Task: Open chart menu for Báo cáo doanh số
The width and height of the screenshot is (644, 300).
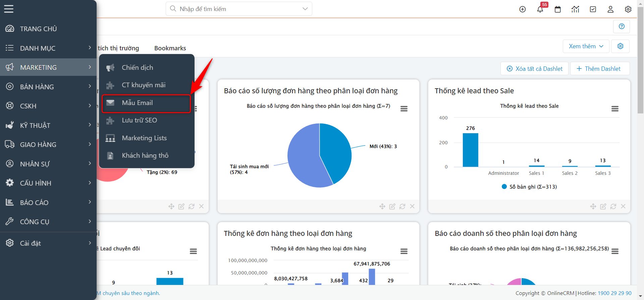Action: (615, 251)
